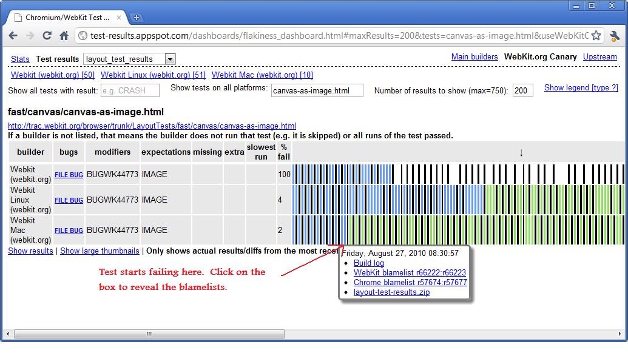Reload the page with the refresh icon

(x=47, y=36)
